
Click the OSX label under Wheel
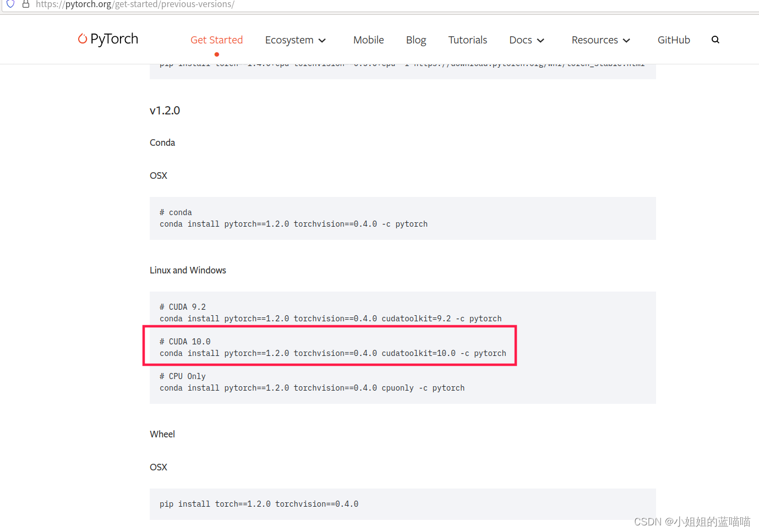coord(159,467)
